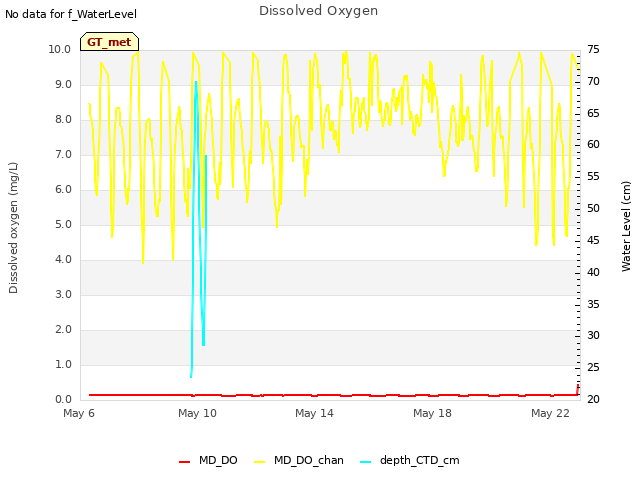
Task: Click the May 14 x-axis label
Action: point(314,413)
